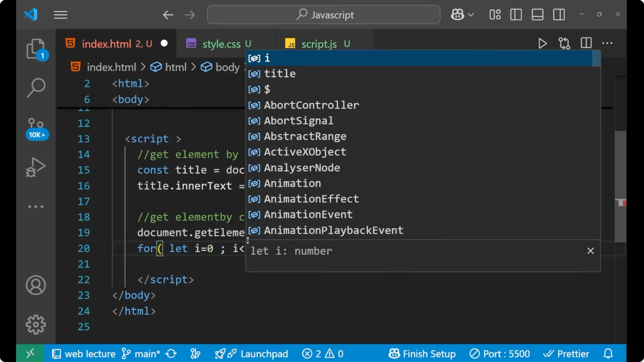Screen dimensions: 644x362
Task: Click the Copilot icon in title bar
Action: [457, 14]
